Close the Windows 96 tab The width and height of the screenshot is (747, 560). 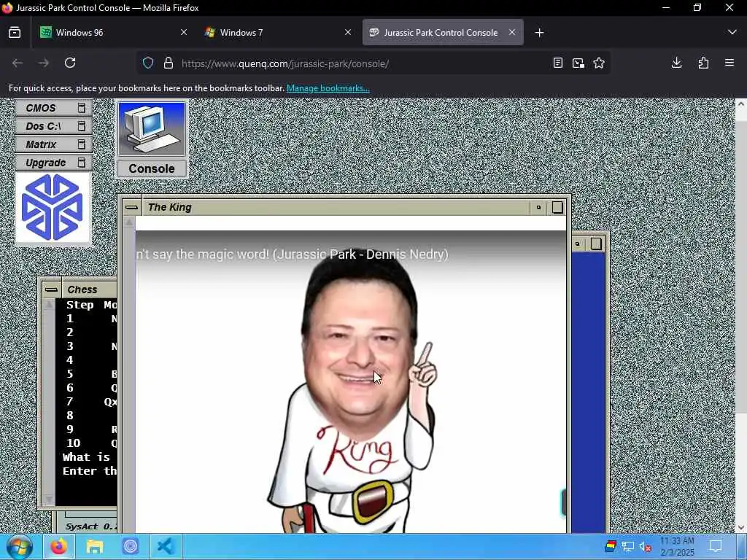[x=183, y=32]
